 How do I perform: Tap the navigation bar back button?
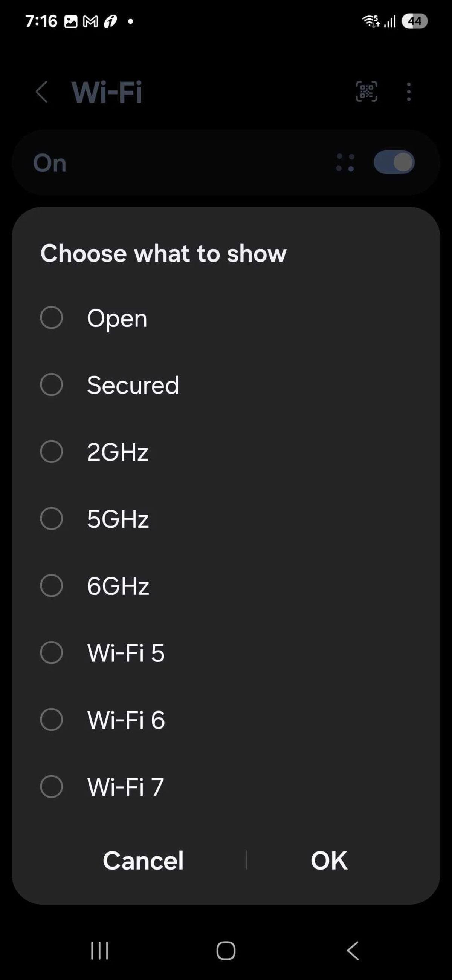[352, 950]
